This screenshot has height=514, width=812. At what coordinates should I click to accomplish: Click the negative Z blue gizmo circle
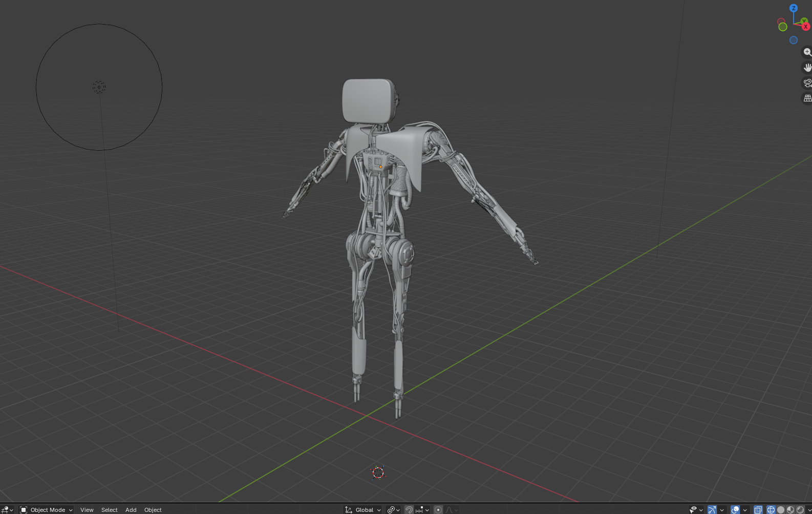[x=794, y=40]
